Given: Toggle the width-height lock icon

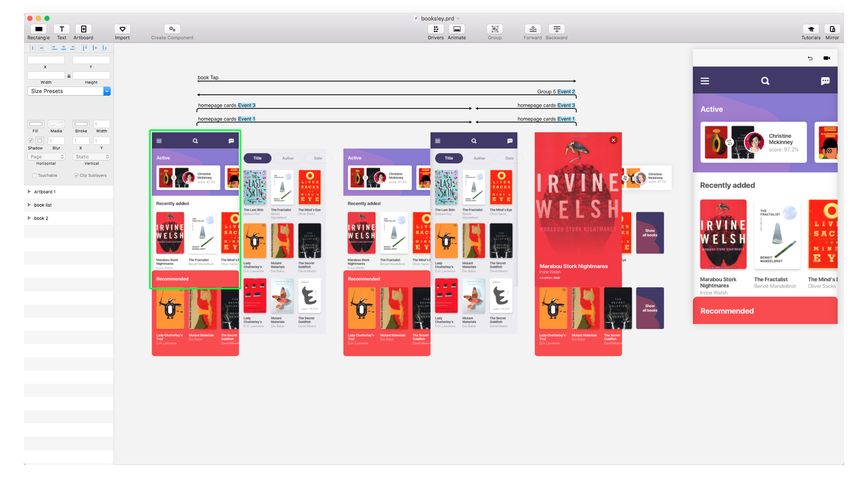Looking at the screenshot, I should coord(69,76).
